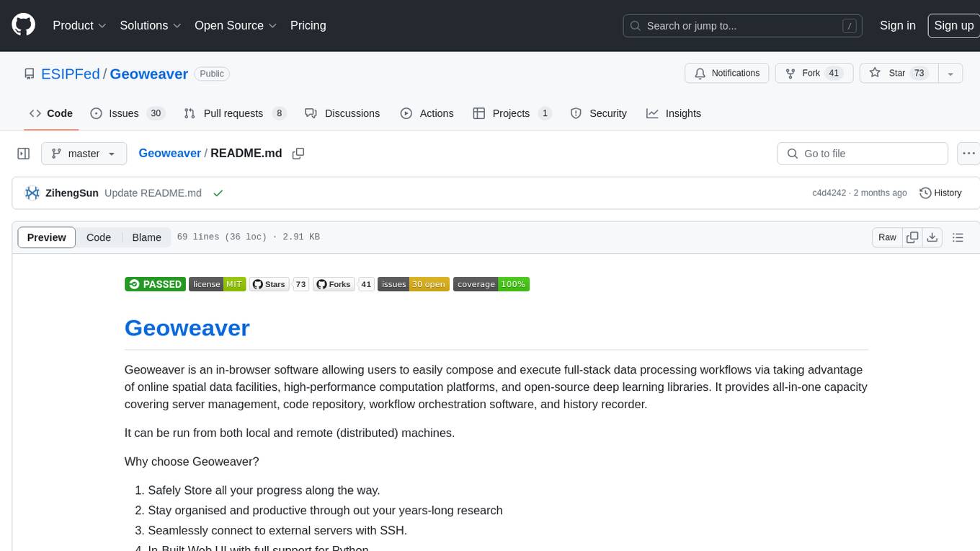
Task: Select the Preview view
Action: pos(47,237)
